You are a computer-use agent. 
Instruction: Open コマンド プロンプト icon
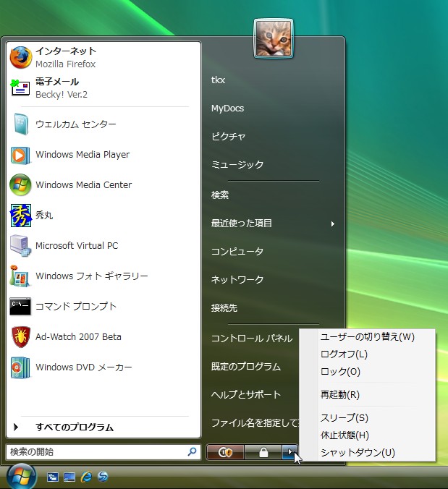20,306
